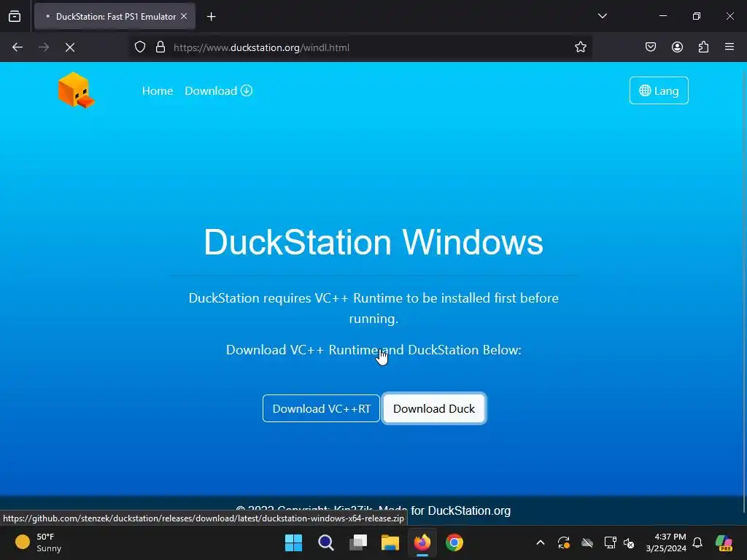Go back to previous page

coord(18,47)
